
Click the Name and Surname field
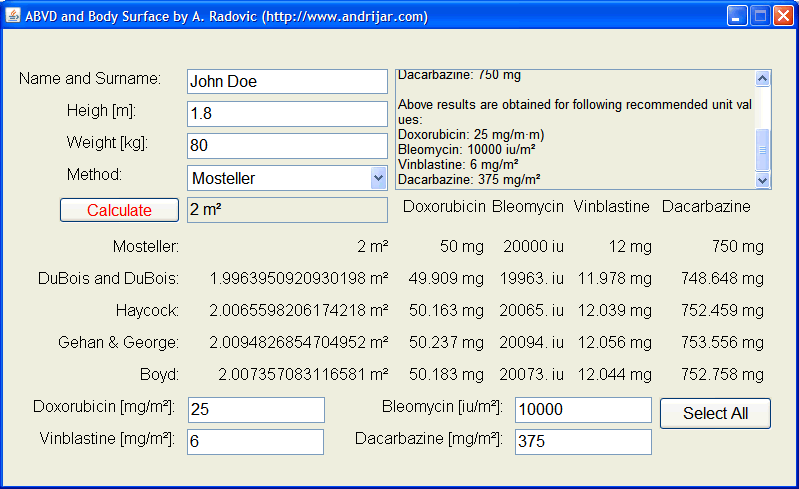(287, 82)
